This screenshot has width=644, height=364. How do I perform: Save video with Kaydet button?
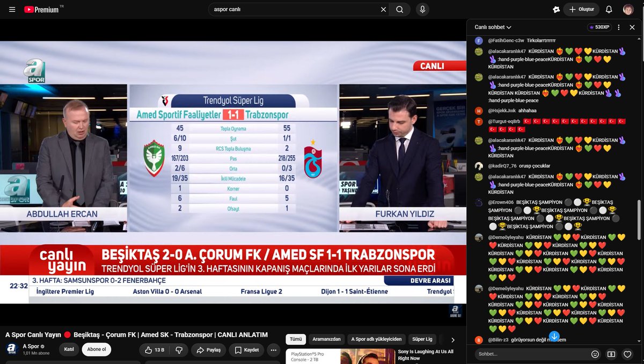pos(247,350)
